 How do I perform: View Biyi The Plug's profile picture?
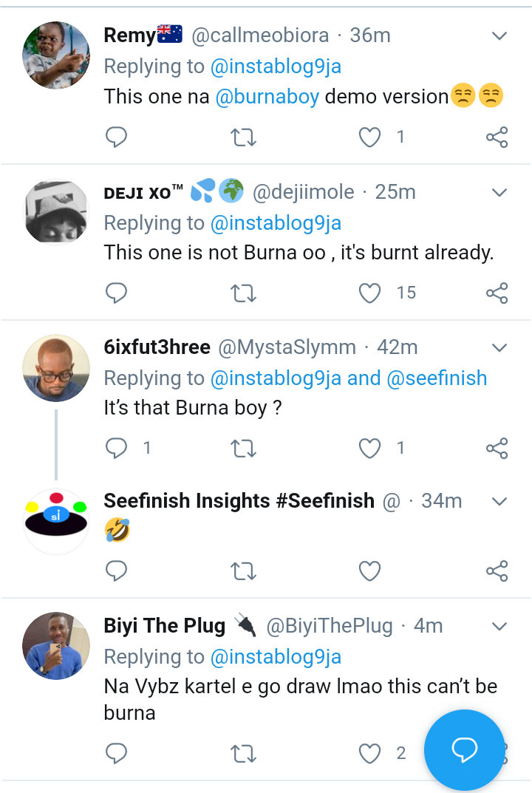(56, 644)
